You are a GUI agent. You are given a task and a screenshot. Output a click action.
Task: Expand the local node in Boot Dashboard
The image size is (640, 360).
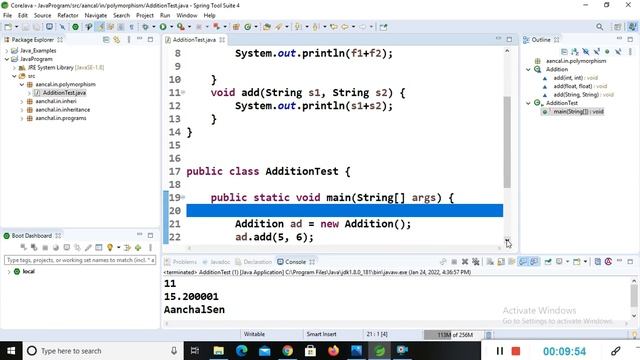(x=9, y=272)
